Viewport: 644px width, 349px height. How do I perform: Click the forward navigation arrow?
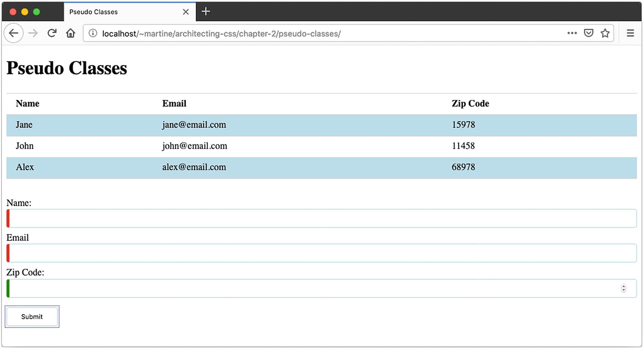(x=33, y=33)
